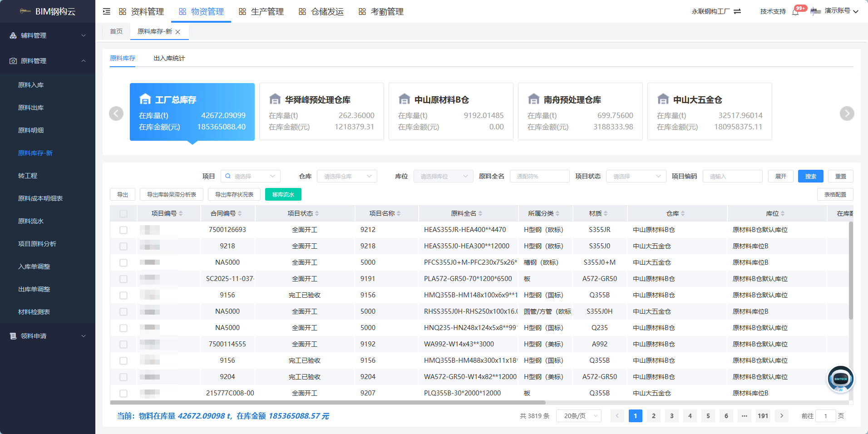This screenshot has width=868, height=434.
Task: Click the blue 搜索 button
Action: click(811, 176)
